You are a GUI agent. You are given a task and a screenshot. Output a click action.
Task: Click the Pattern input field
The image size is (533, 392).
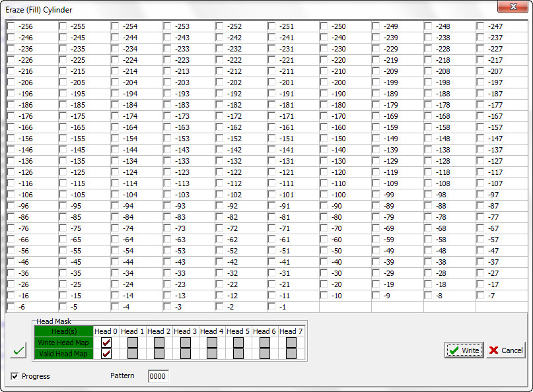(159, 376)
